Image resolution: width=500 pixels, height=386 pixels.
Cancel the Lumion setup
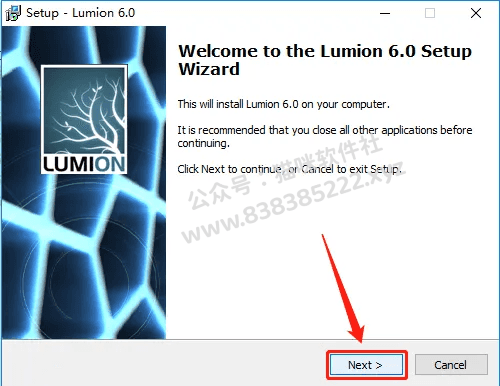[451, 365]
